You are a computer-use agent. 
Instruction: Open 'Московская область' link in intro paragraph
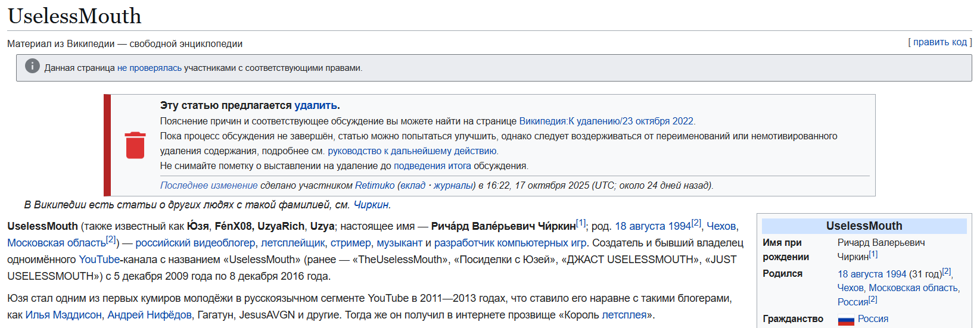click(57, 243)
